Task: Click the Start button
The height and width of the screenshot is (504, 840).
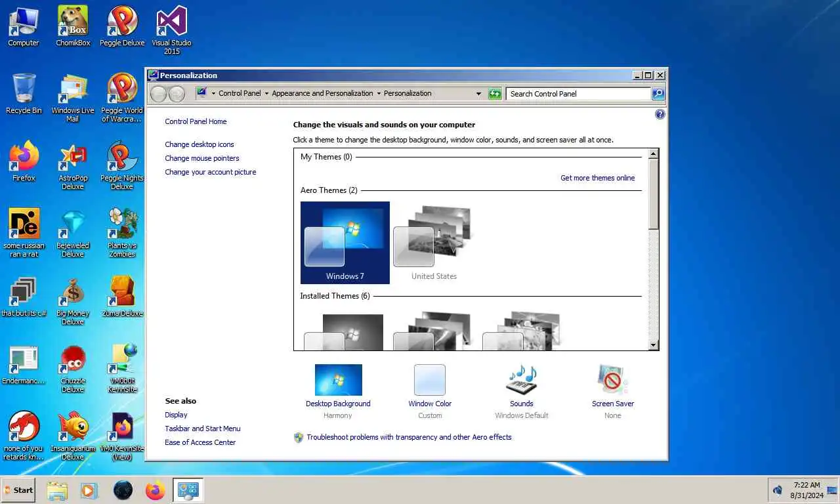Action: (18, 490)
